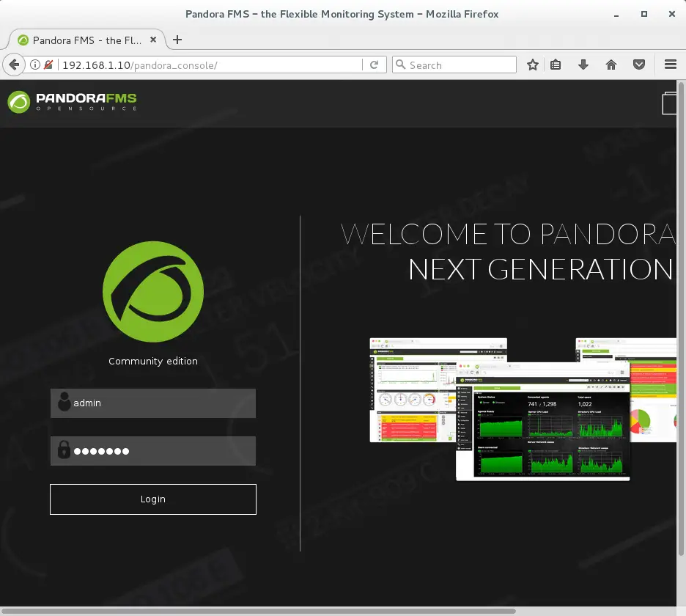The image size is (686, 616).
Task: Open the downloads arrow icon
Action: pos(583,65)
